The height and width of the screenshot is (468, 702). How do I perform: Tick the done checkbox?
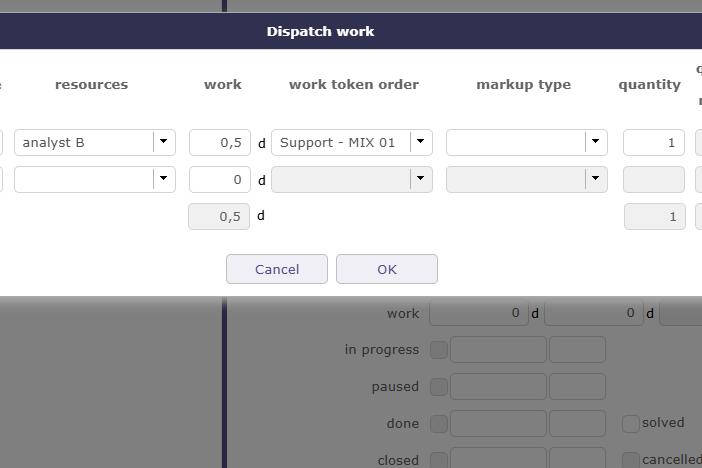(438, 423)
